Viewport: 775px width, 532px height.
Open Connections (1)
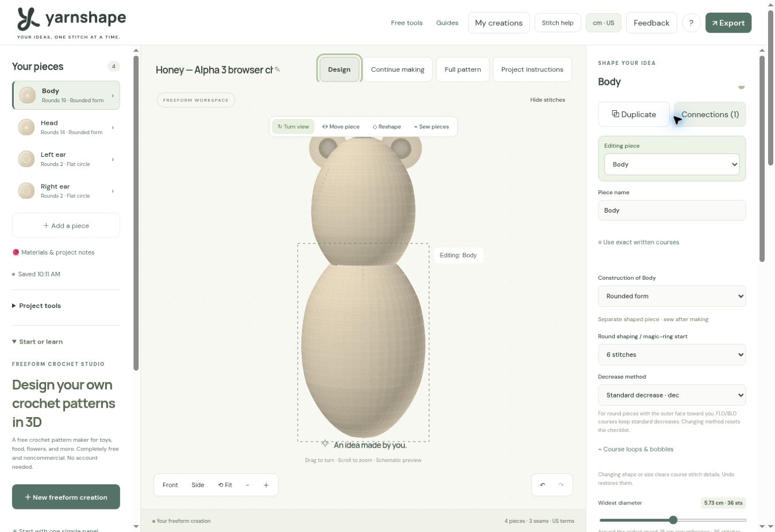pos(710,114)
